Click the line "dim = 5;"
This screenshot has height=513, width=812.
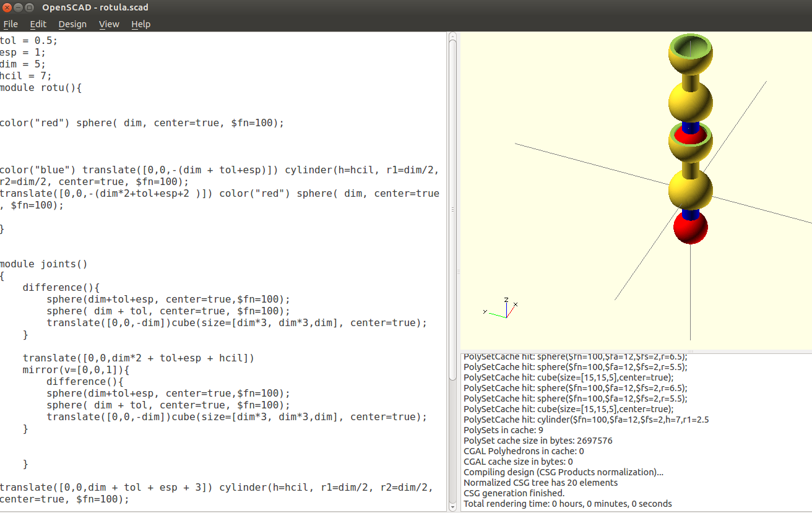tap(23, 64)
